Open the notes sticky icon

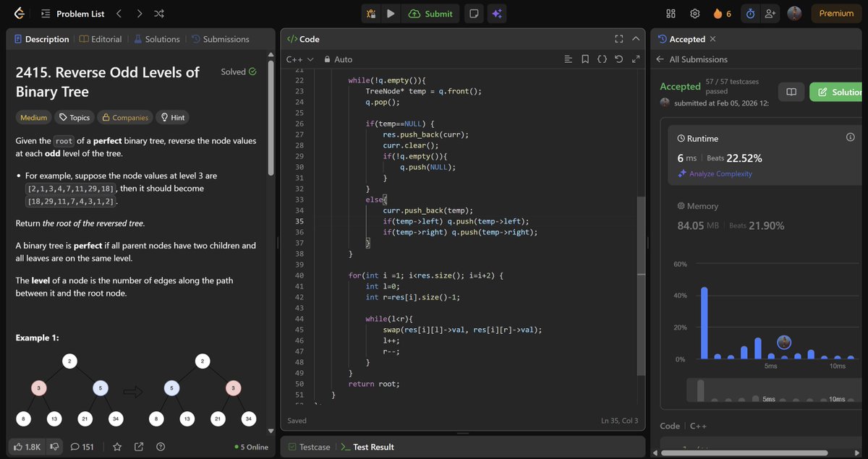[473, 13]
